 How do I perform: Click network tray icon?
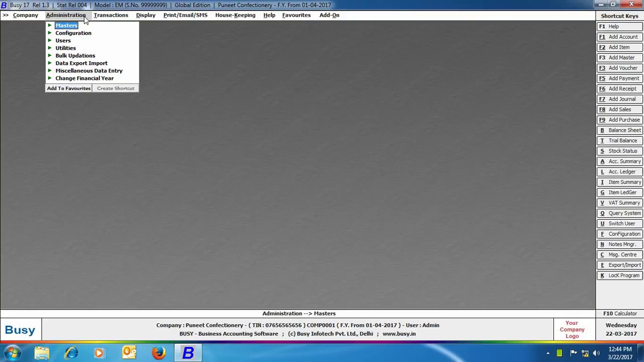(585, 353)
